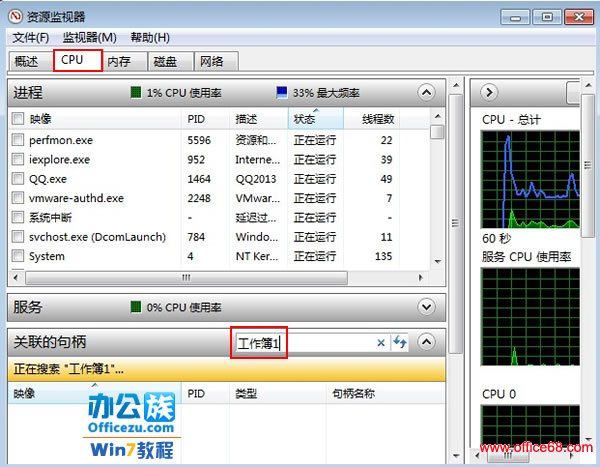Switch to the CPU tab
Viewport: 600px width, 467px height.
point(78,60)
